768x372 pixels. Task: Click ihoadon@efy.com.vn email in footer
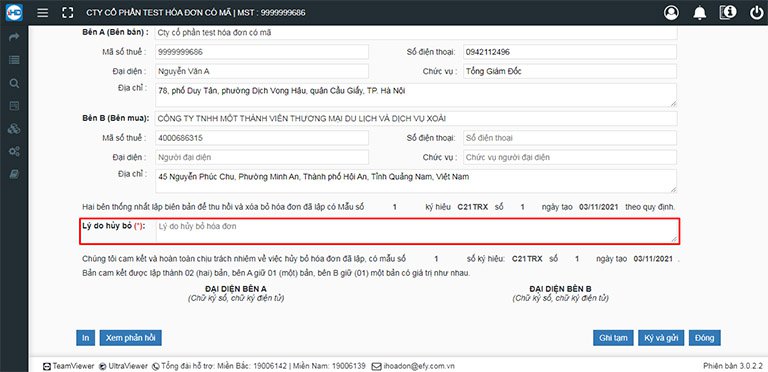[412, 366]
